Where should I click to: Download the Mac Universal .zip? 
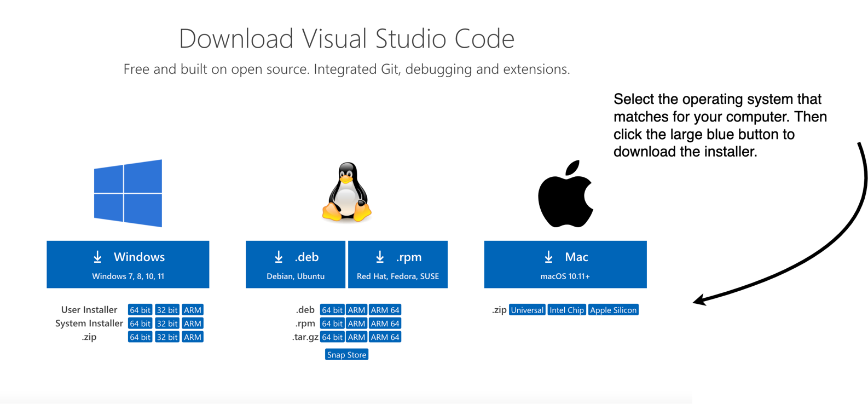(x=527, y=310)
